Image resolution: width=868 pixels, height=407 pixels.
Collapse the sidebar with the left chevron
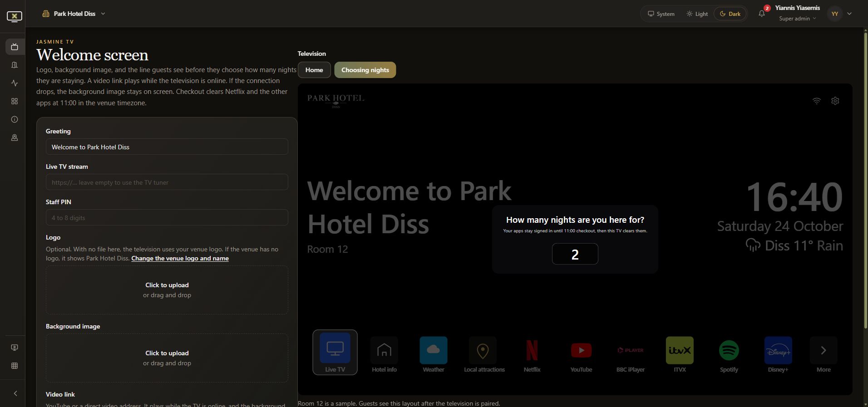(15, 393)
